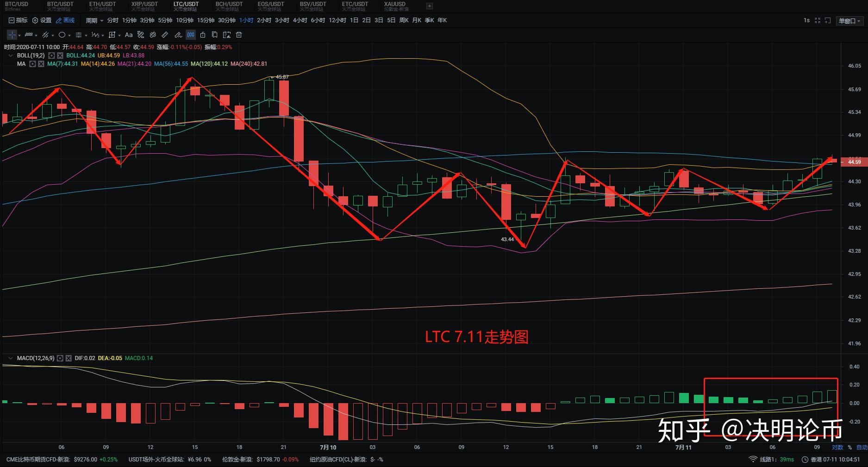
Task: Open BOLL indicator settings gear
Action: coord(51,56)
